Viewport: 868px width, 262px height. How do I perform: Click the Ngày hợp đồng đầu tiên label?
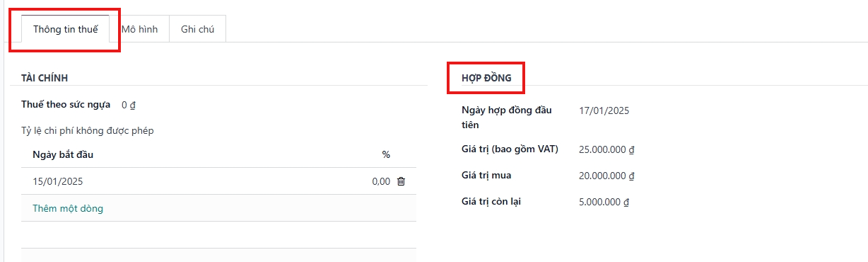tap(507, 117)
